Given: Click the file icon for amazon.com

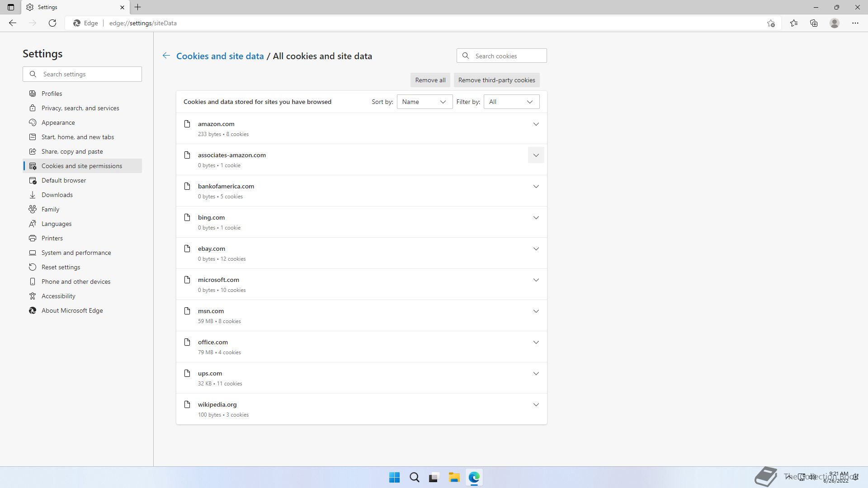Looking at the screenshot, I should coord(187,124).
